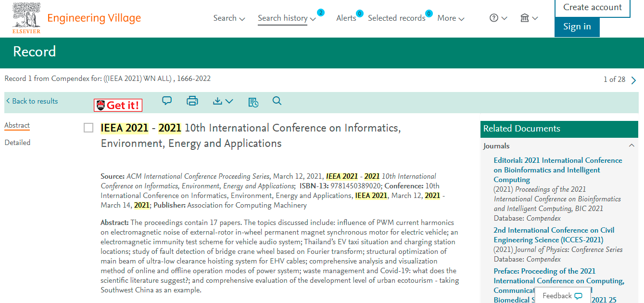Collapse the Journals section
Viewport: 644px width, 303px height.
pos(631,145)
